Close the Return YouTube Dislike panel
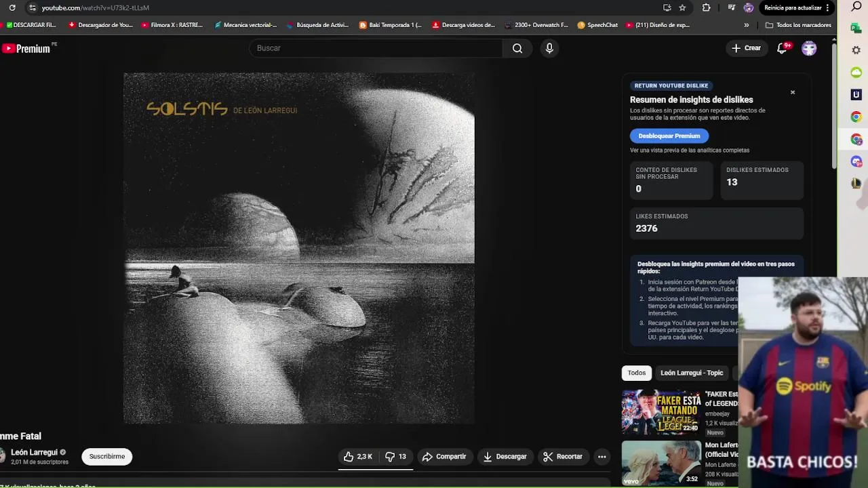 pos(792,92)
